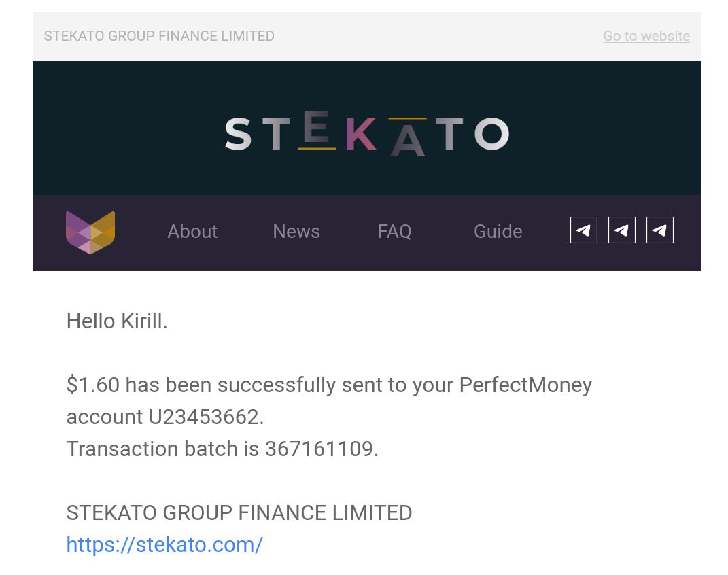728x575 pixels.
Task: Click the large STEKATO wordmark logo
Action: click(x=367, y=133)
